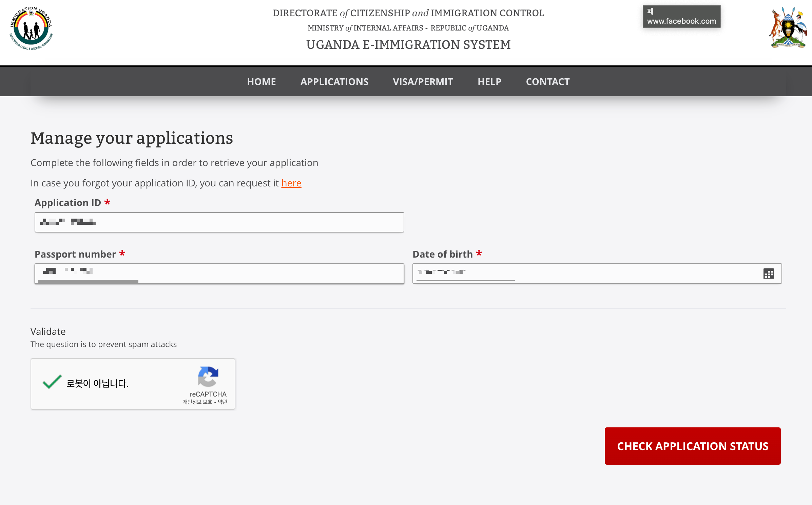
Task: Focus the Application ID input field
Action: 219,222
